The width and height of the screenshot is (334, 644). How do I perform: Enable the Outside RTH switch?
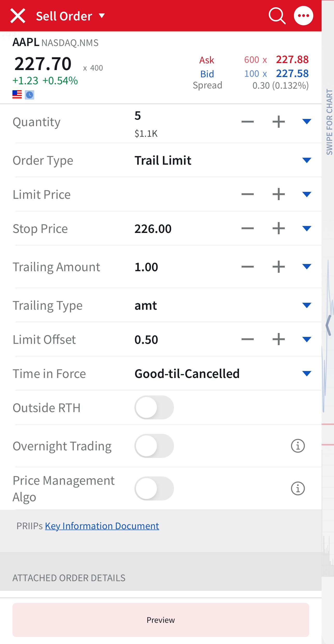pos(154,408)
